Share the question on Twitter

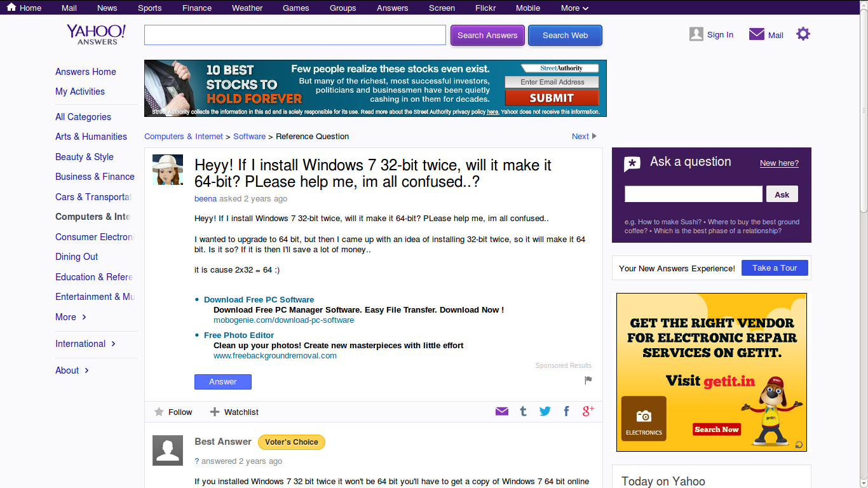tap(545, 411)
